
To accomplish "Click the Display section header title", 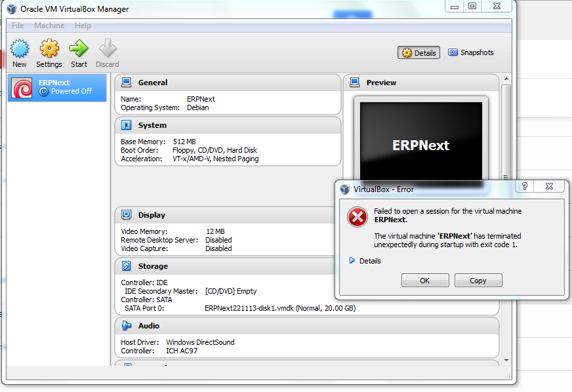I will click(152, 215).
